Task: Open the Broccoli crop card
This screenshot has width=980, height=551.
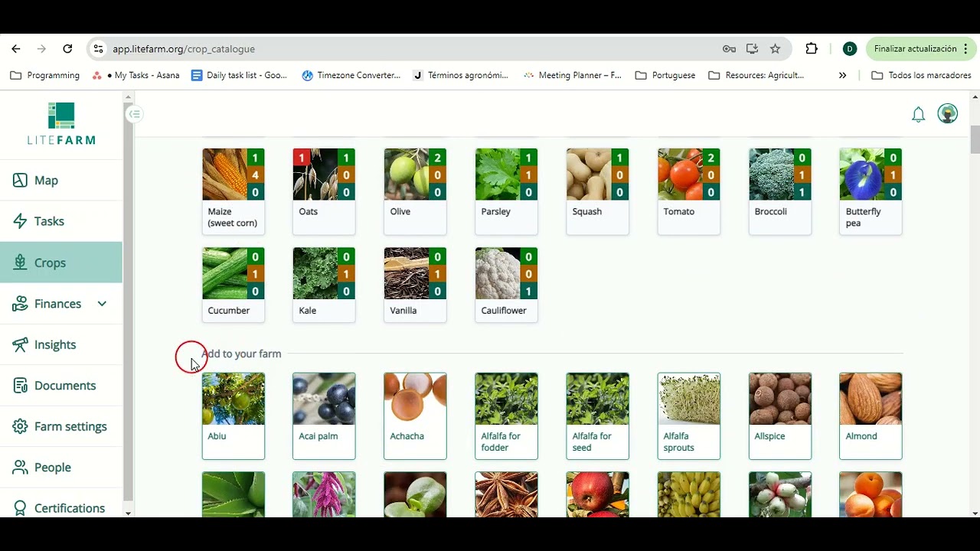Action: pyautogui.click(x=779, y=191)
